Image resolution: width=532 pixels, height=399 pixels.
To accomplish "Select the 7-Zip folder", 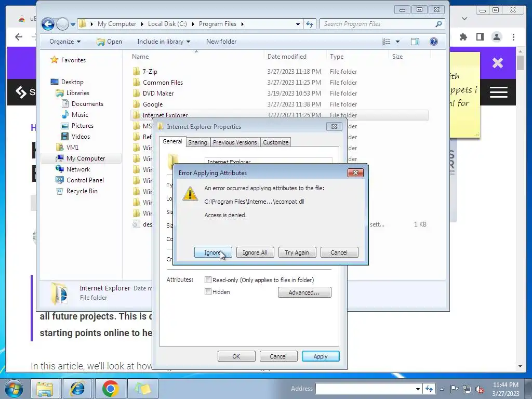I will click(x=150, y=72).
